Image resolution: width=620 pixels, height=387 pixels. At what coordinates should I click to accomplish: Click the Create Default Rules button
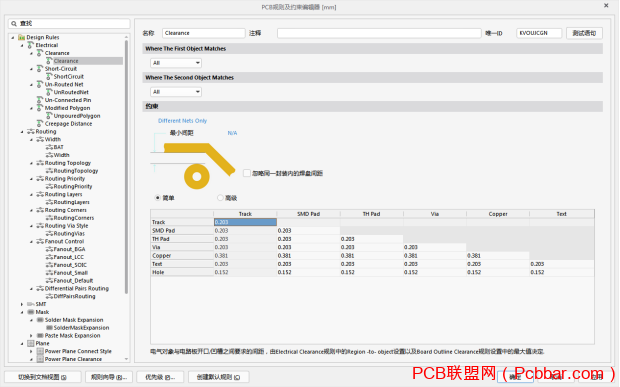point(218,377)
